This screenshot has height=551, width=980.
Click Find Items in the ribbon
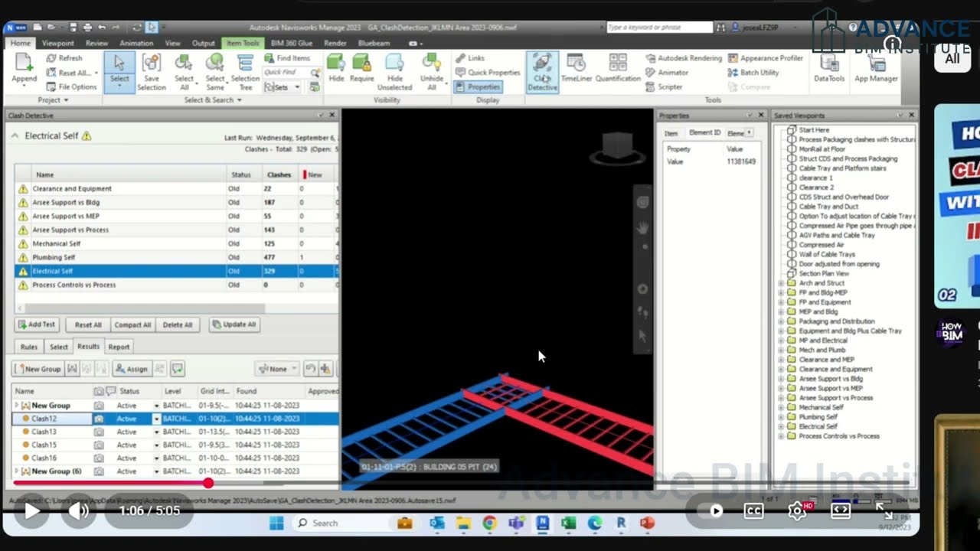click(x=287, y=58)
